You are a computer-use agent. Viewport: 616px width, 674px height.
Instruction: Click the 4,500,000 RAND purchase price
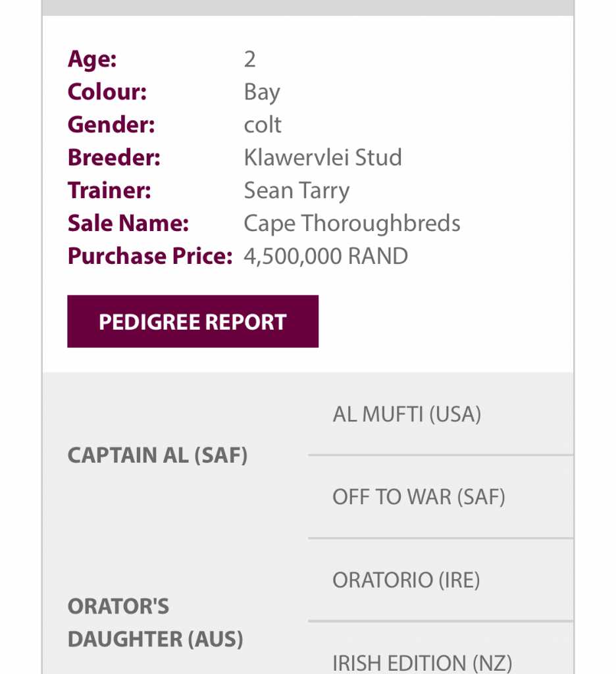326,256
